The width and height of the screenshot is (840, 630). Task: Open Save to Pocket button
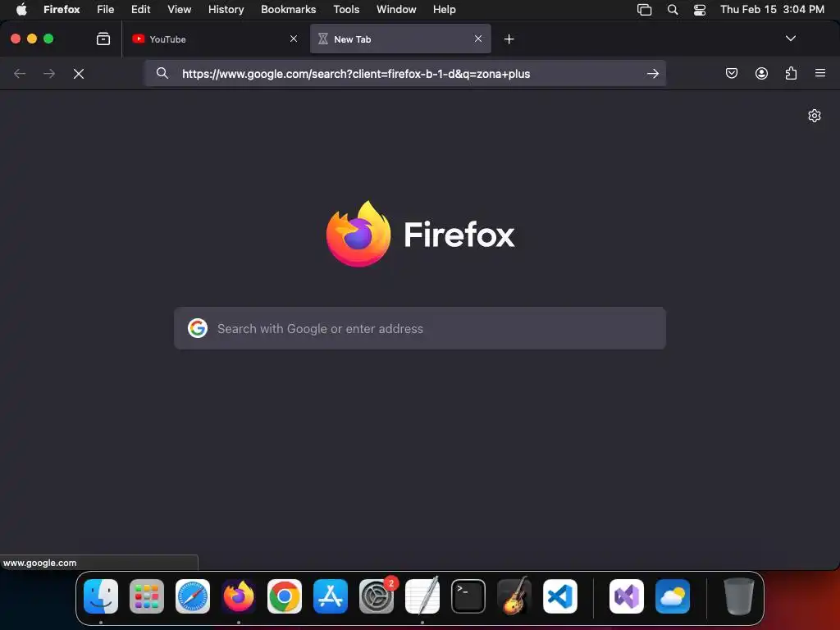click(731, 73)
